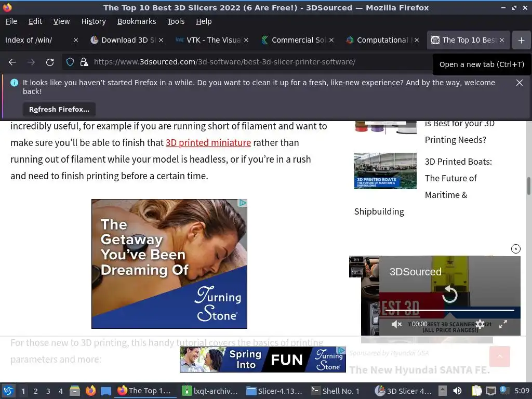
Task: Expand the video to fullscreen
Action: pos(503,324)
